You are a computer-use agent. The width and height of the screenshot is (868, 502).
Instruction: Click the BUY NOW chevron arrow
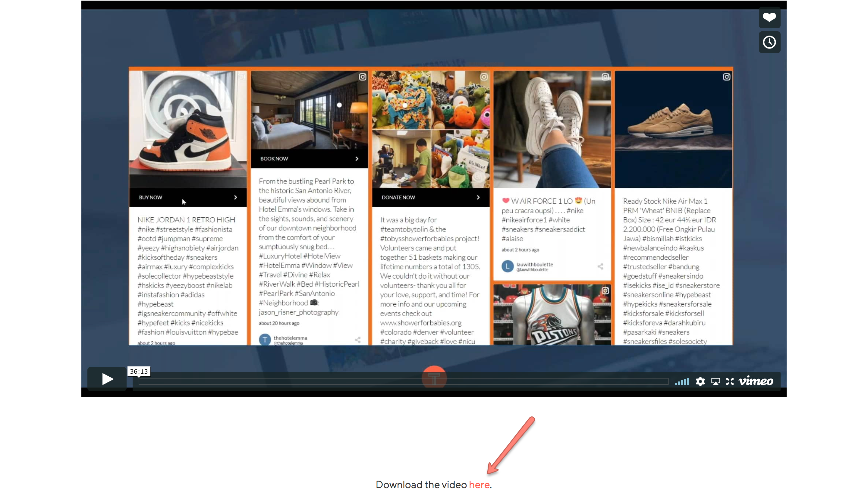coord(236,197)
